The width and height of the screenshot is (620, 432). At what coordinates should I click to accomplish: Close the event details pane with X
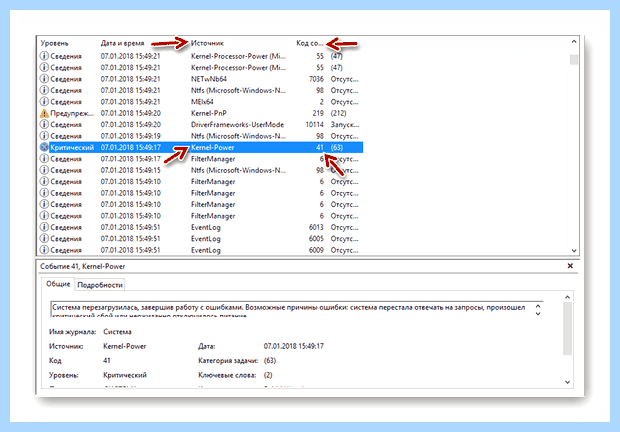click(570, 266)
